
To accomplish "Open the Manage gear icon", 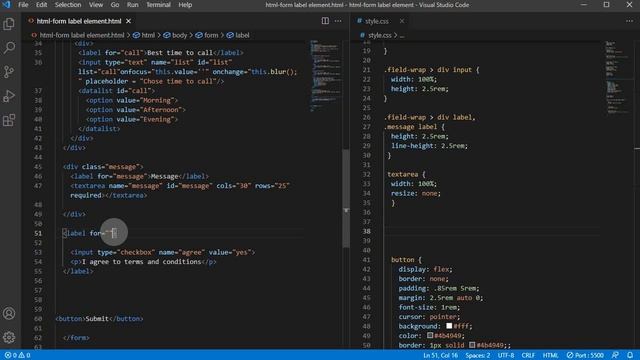I will point(9,337).
